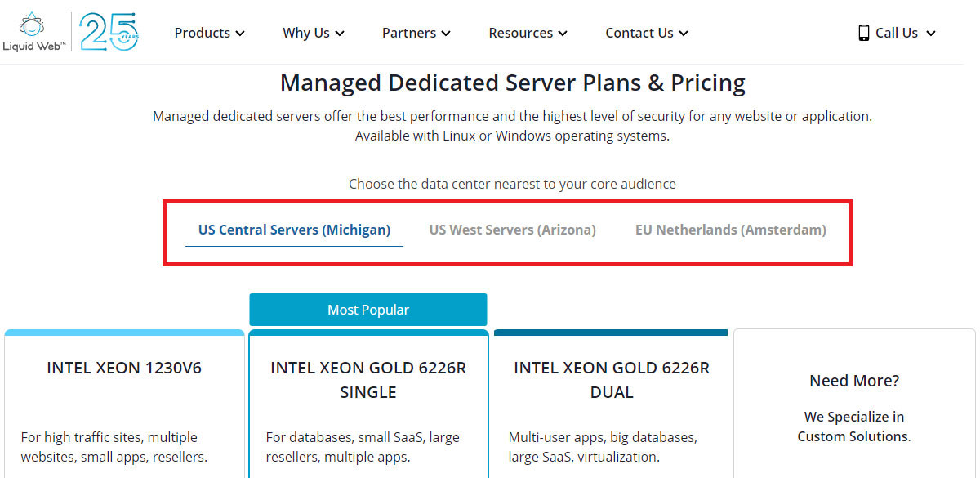Click the chevron next to Products

coord(240,34)
